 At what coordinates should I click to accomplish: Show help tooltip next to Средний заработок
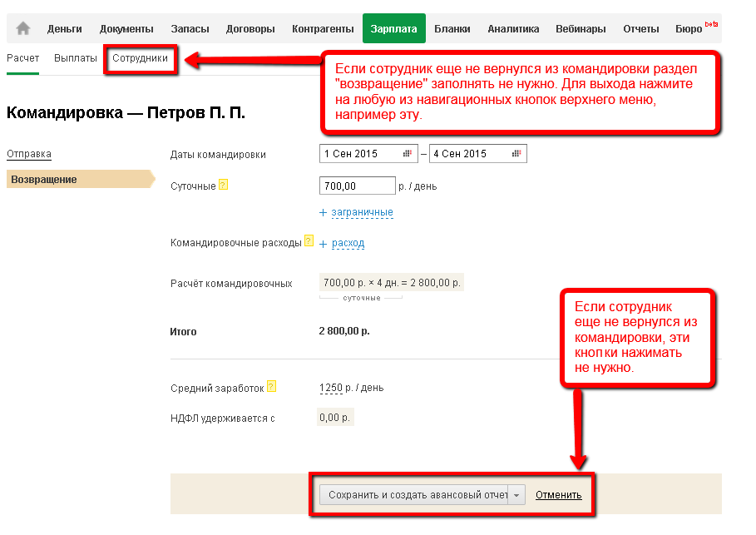271,386
